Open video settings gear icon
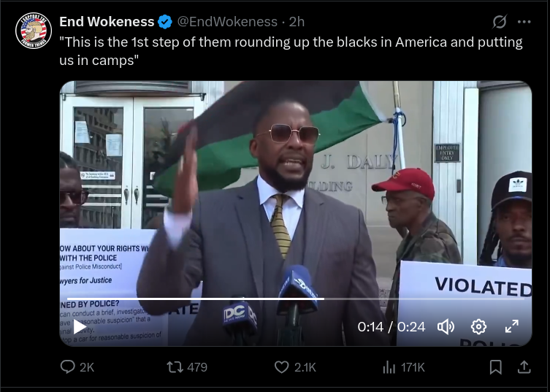 478,327
